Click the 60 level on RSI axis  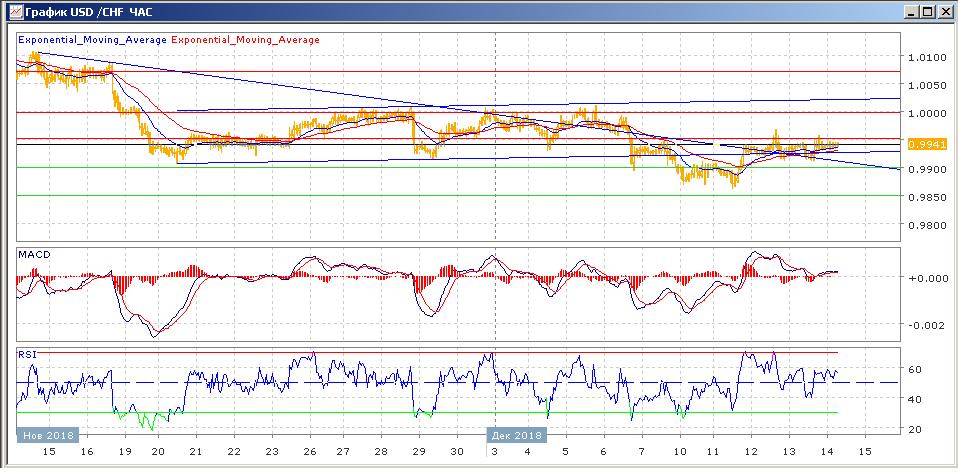click(x=915, y=369)
